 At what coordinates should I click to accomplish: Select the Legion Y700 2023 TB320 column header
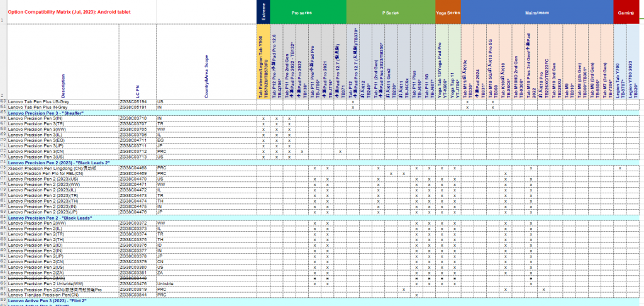633,62
